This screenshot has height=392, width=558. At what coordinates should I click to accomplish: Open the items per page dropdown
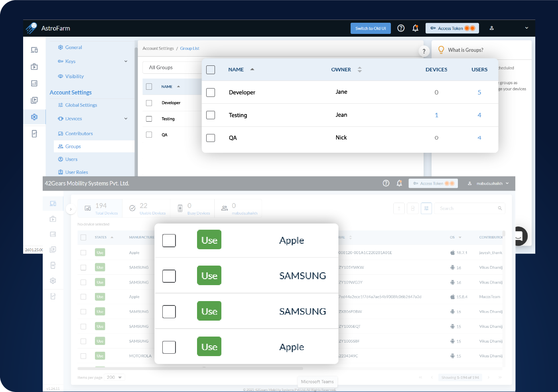(x=115, y=377)
